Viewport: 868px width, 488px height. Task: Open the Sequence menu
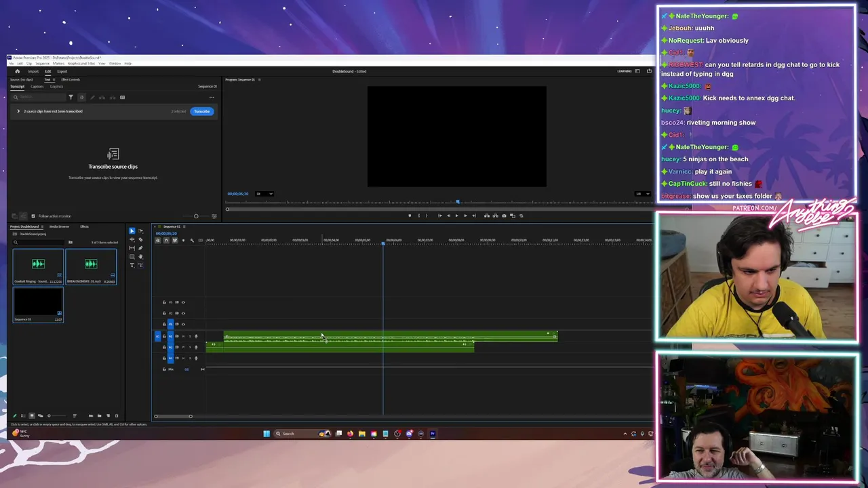[43, 63]
